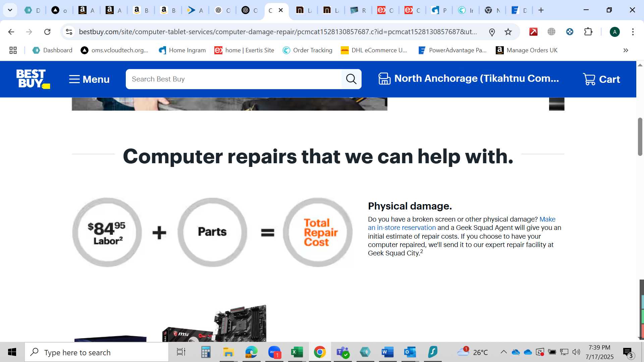The height and width of the screenshot is (362, 644).
Task: Open Microsoft Teams from the taskbar
Action: pos(343,352)
